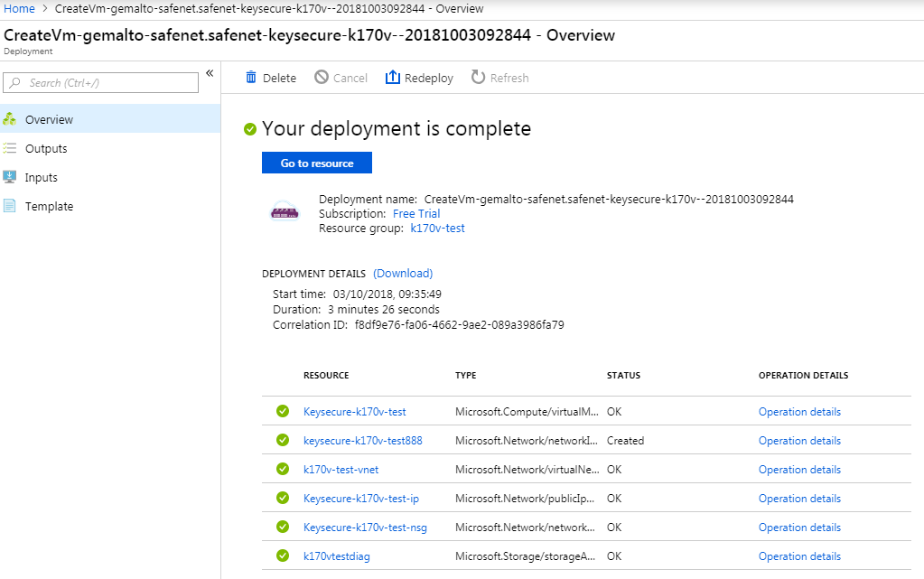The height and width of the screenshot is (579, 924).
Task: Click the Cancel circle icon
Action: 322,78
